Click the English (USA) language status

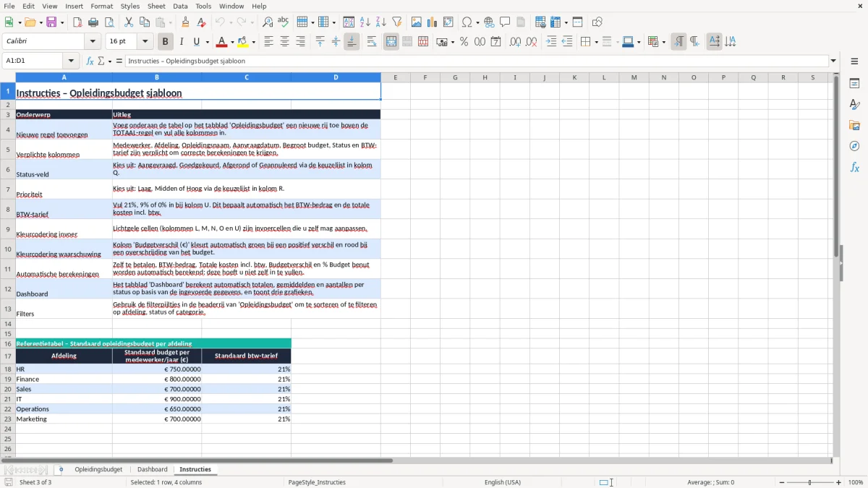pyautogui.click(x=502, y=482)
